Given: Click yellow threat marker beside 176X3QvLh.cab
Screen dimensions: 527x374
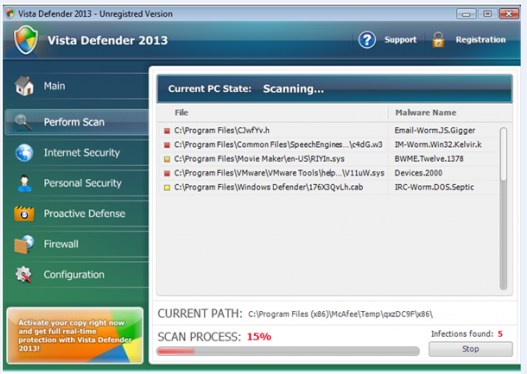Looking at the screenshot, I should point(167,188).
